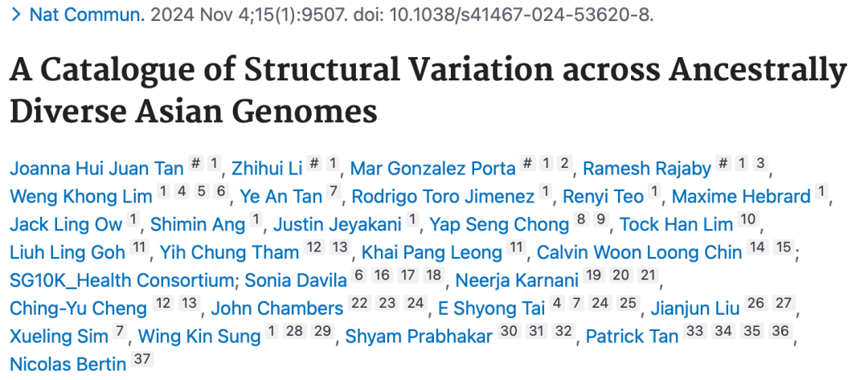Expand the Nat Commun journal chevron
The width and height of the screenshot is (868, 380).
16,16
